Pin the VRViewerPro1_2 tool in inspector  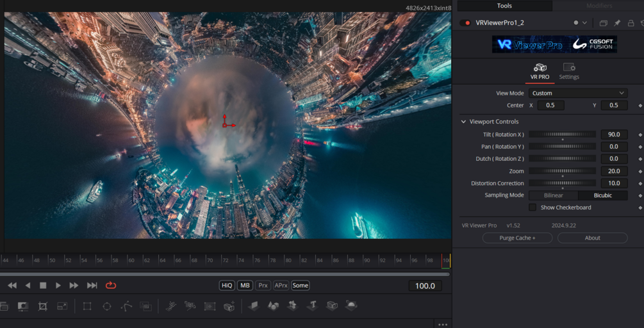(617, 23)
